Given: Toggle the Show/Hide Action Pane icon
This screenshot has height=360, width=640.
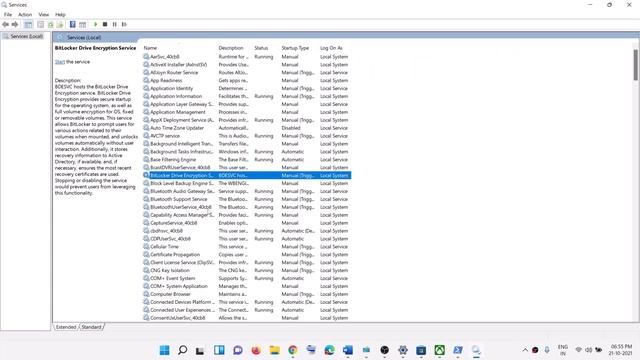Looking at the screenshot, I should pyautogui.click(x=83, y=24).
